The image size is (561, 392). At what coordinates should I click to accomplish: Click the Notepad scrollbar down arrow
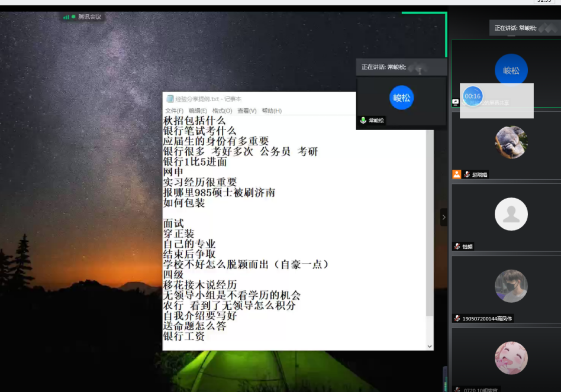click(x=430, y=346)
